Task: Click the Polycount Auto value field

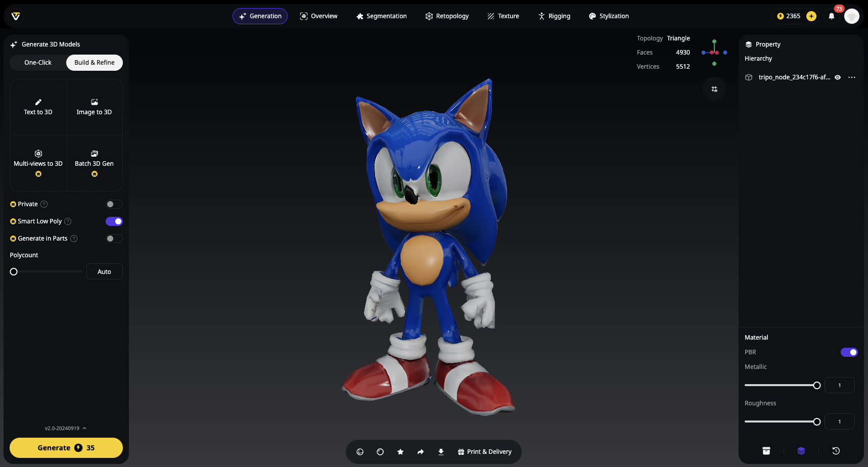Action: pos(104,271)
